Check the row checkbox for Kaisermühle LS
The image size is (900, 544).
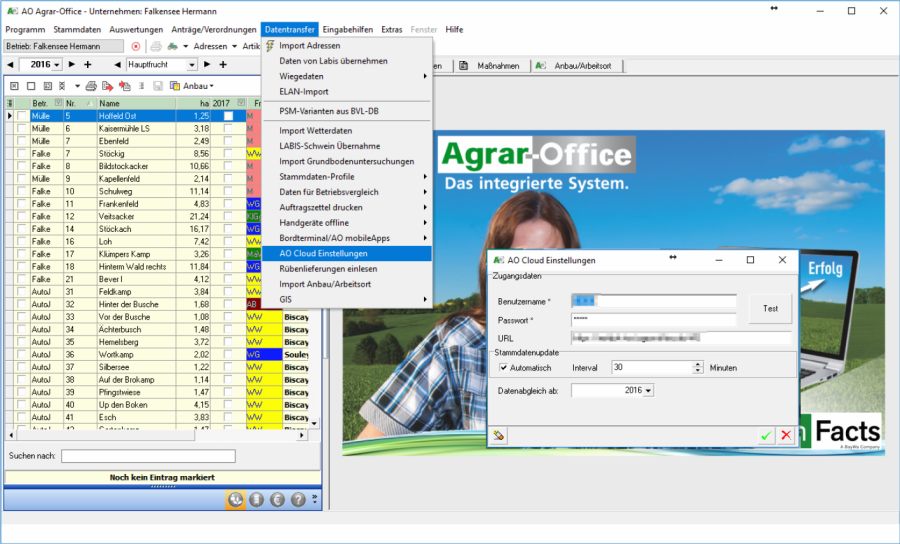22,129
